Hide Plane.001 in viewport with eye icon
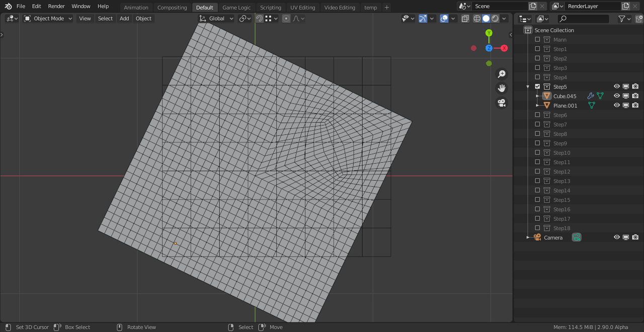The height and width of the screenshot is (332, 644). [x=617, y=106]
